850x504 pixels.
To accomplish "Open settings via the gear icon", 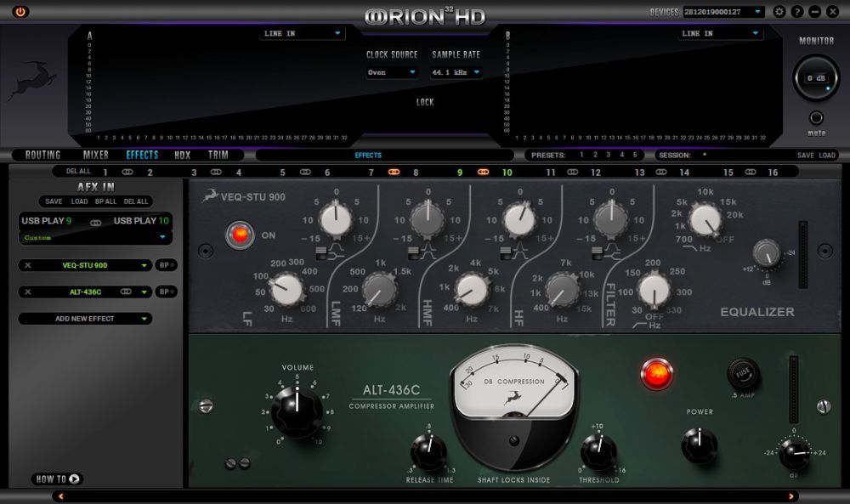I will [779, 12].
